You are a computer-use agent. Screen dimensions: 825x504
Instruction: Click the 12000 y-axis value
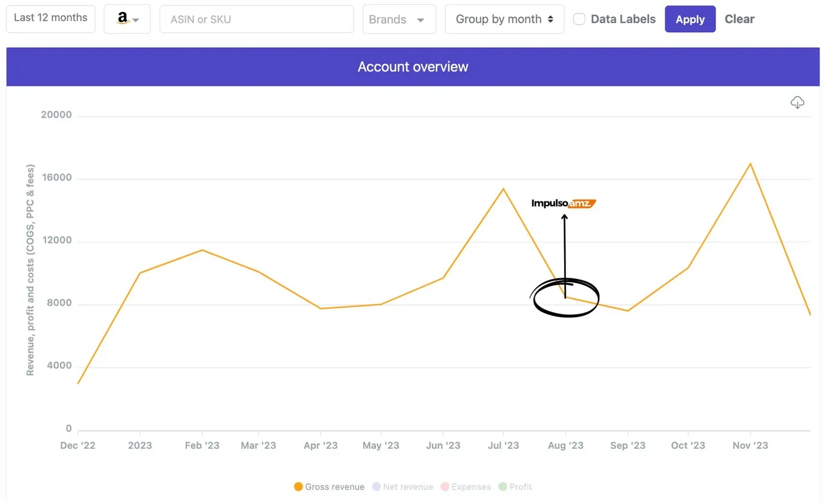(56, 240)
